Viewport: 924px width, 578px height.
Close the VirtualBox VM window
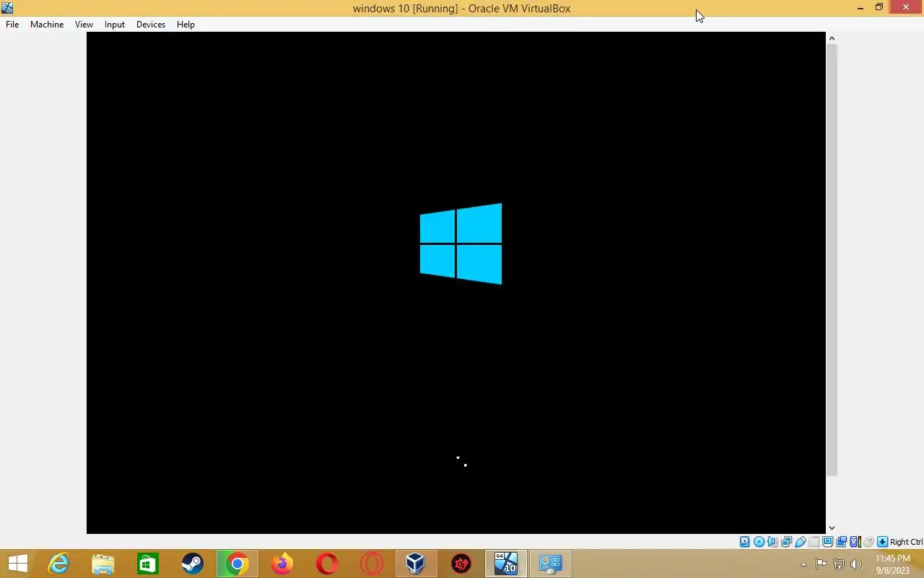[906, 8]
